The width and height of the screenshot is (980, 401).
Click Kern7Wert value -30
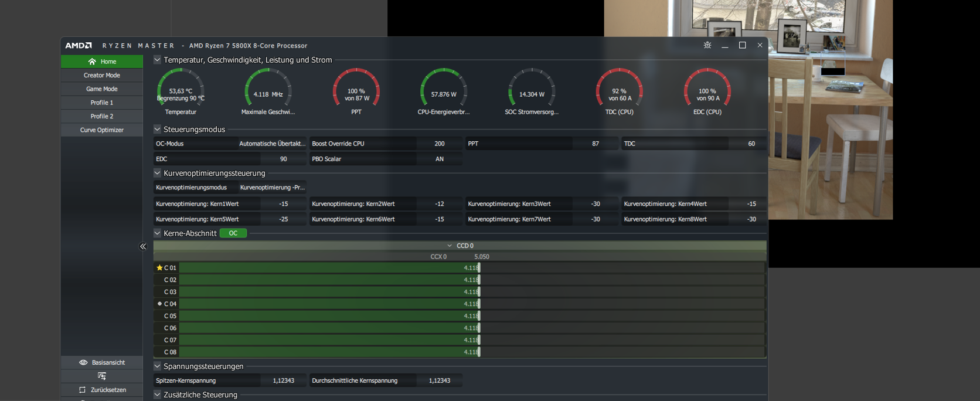point(596,219)
